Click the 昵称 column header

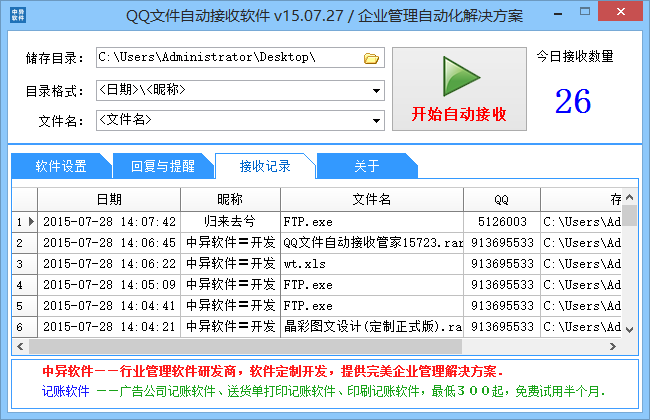pyautogui.click(x=229, y=199)
